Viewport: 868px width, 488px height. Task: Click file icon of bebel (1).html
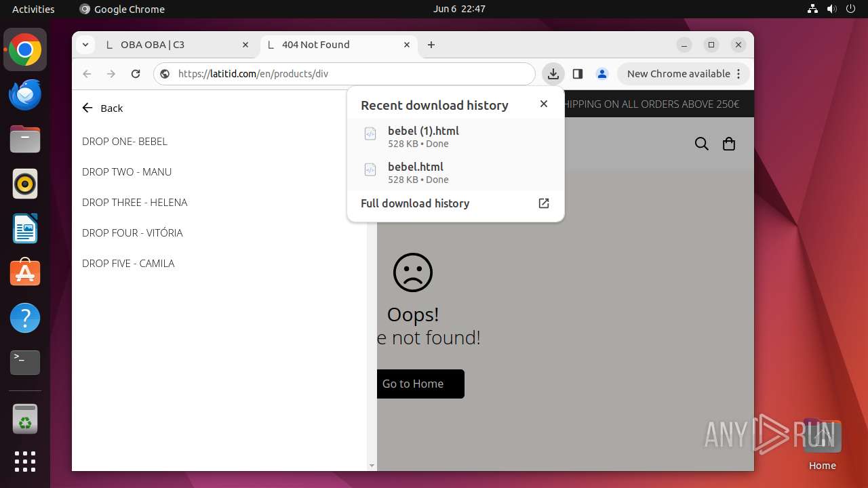tap(370, 134)
